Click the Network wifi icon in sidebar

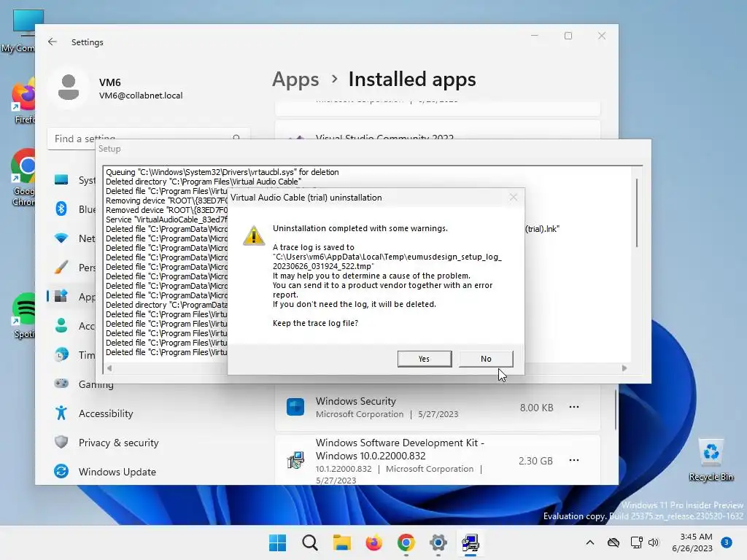(x=61, y=238)
